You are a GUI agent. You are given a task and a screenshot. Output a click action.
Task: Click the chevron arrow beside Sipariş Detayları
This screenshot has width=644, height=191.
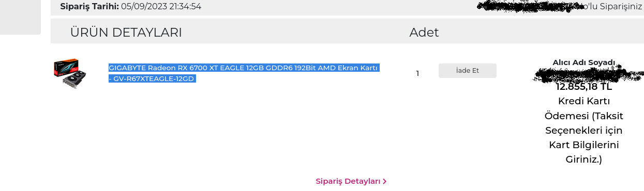pos(385,181)
